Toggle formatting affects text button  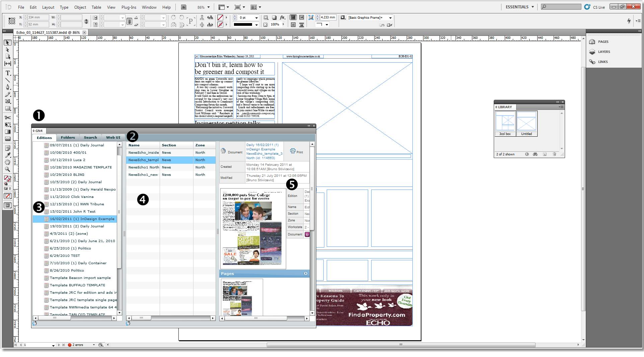point(10,189)
